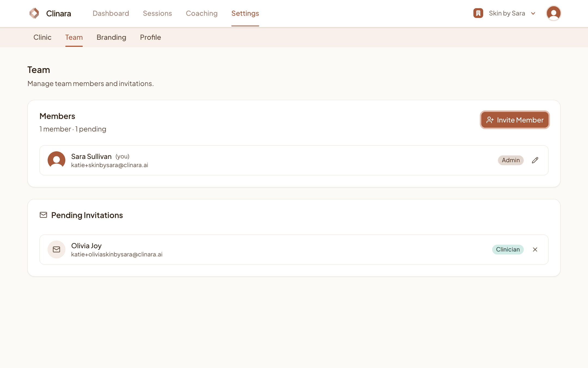
Task: Click the Invite Member button
Action: (x=515, y=120)
